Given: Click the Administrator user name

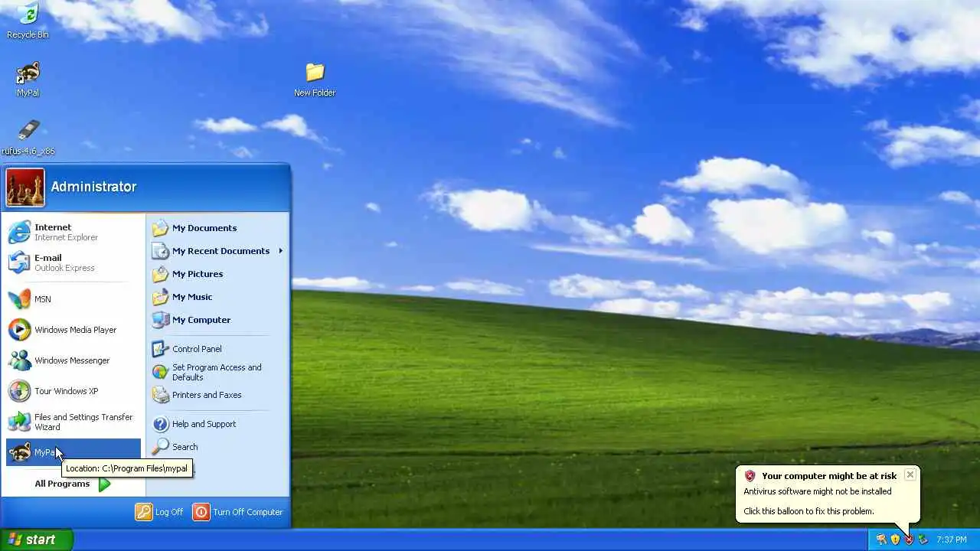Looking at the screenshot, I should coord(93,187).
